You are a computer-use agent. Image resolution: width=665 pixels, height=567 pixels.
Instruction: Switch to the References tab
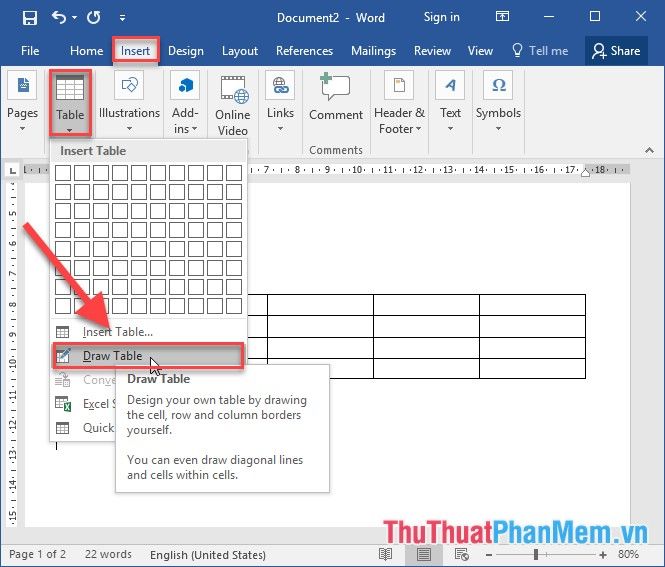[304, 51]
